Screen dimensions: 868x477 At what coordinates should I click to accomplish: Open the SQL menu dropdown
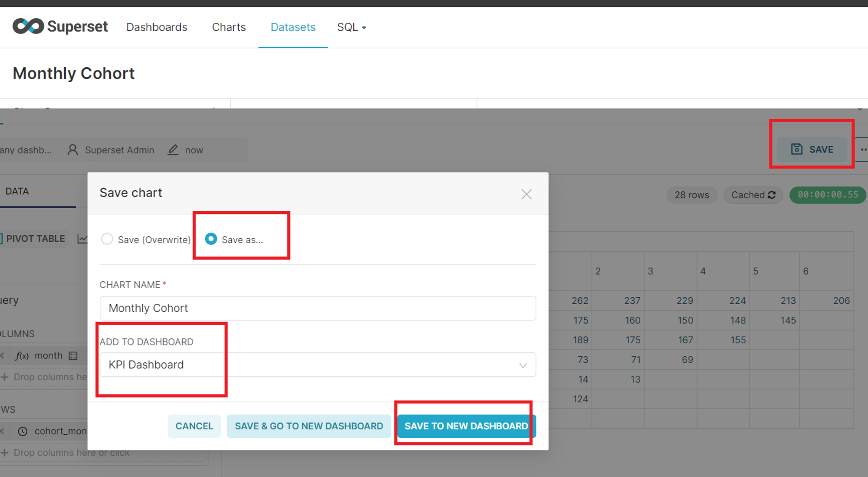[x=352, y=27]
